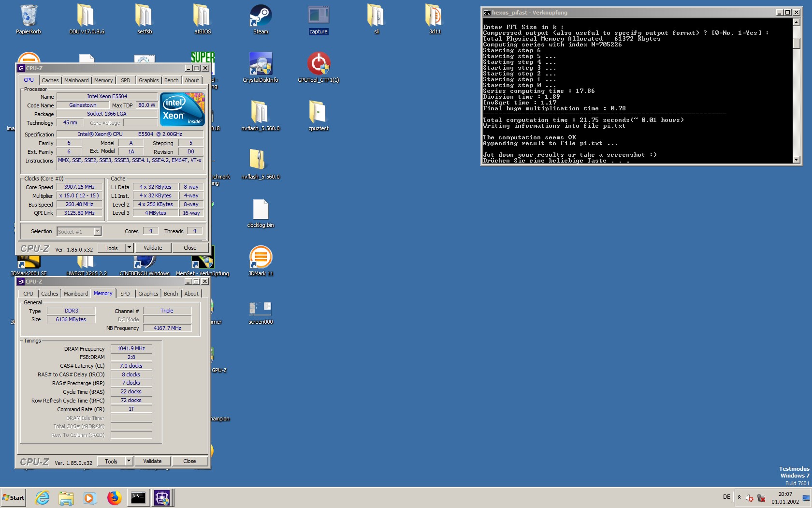
Task: Open the HWBOT X265 2.2 folder icon
Action: (x=86, y=266)
